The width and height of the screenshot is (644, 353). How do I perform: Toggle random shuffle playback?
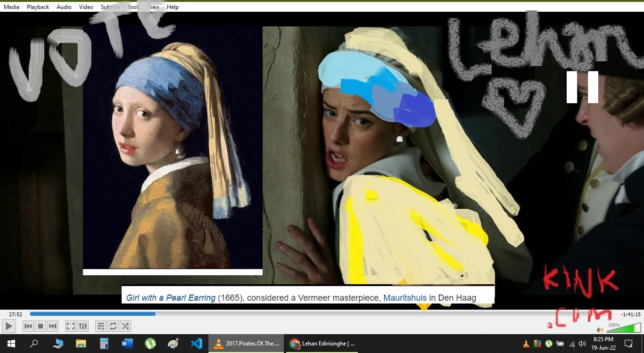[x=125, y=326]
